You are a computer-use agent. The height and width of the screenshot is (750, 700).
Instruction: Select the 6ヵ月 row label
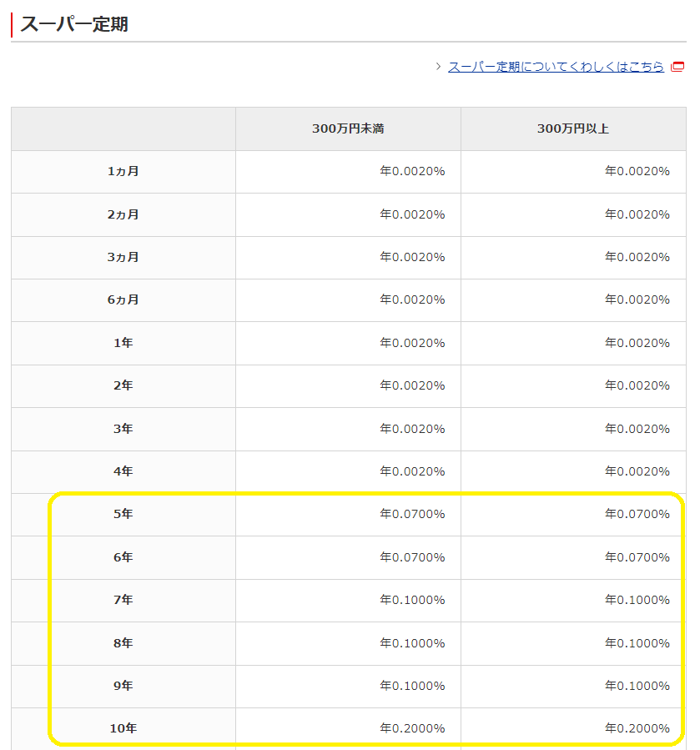[x=123, y=299]
